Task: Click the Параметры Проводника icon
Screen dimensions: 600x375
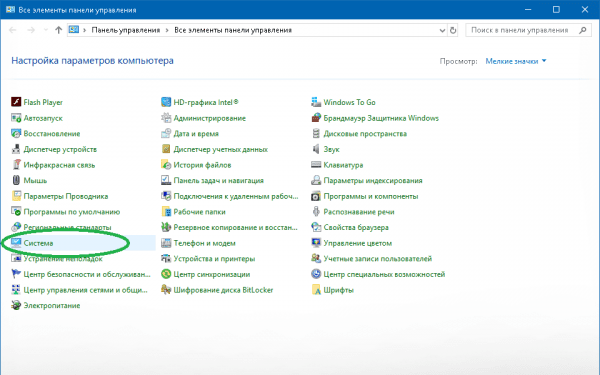Action: pyautogui.click(x=16, y=196)
